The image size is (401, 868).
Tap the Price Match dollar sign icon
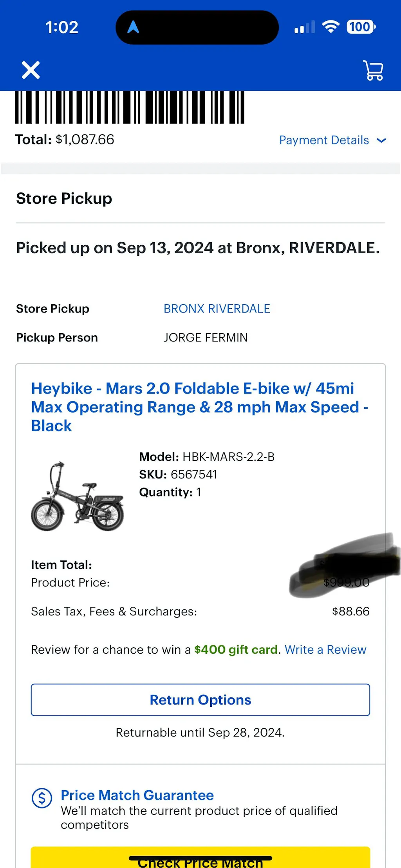pos(42,798)
